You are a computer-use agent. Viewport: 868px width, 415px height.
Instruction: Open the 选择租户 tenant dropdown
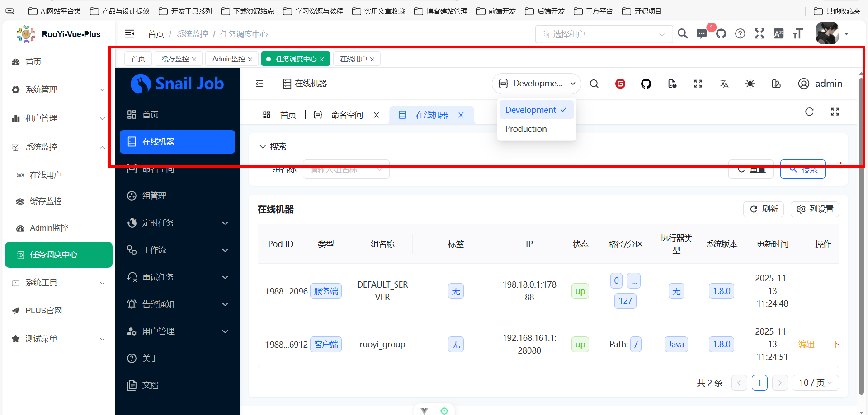click(x=604, y=34)
